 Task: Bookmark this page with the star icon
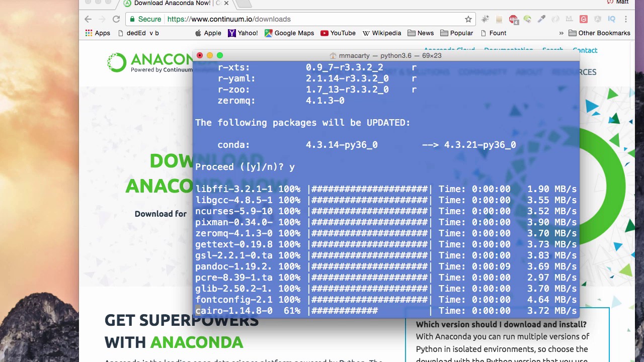click(468, 19)
